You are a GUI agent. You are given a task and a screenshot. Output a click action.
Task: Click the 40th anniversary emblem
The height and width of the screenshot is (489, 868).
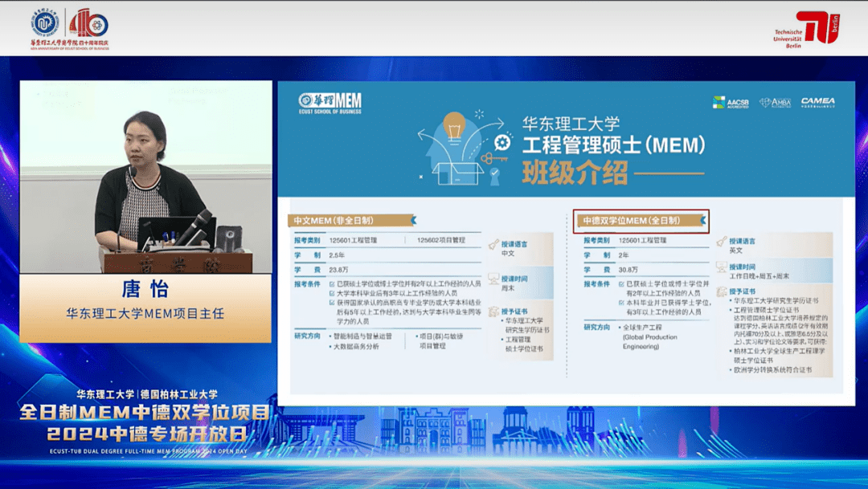[x=88, y=23]
